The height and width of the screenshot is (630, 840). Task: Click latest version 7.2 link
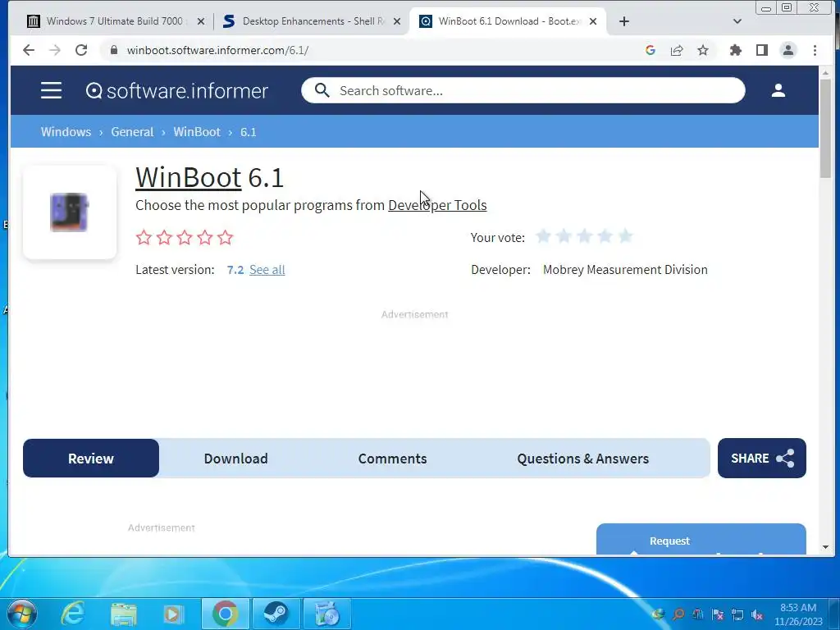(x=235, y=269)
